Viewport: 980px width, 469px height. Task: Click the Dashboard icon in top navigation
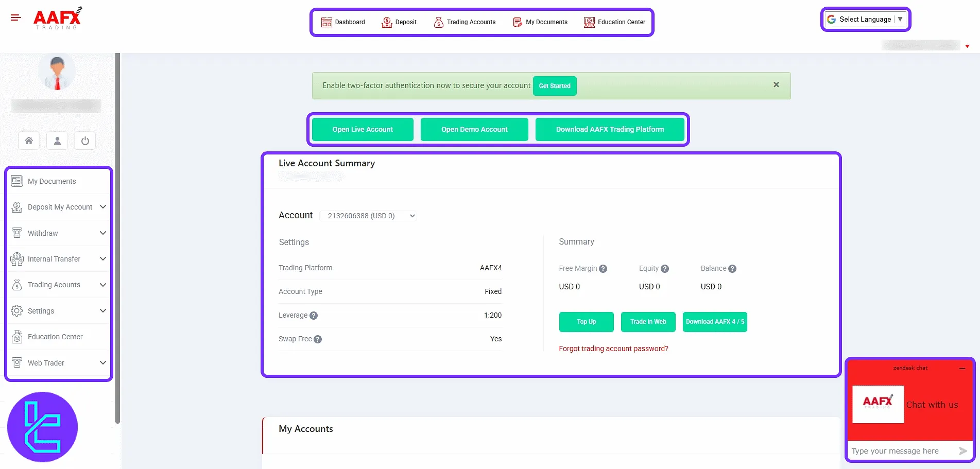point(326,22)
